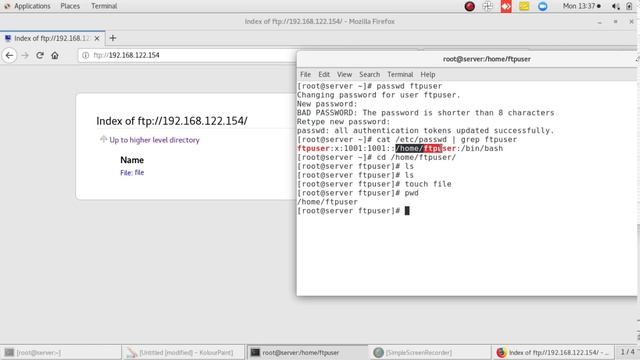640x360 pixels.
Task: Open the terminal File menu
Action: point(305,74)
